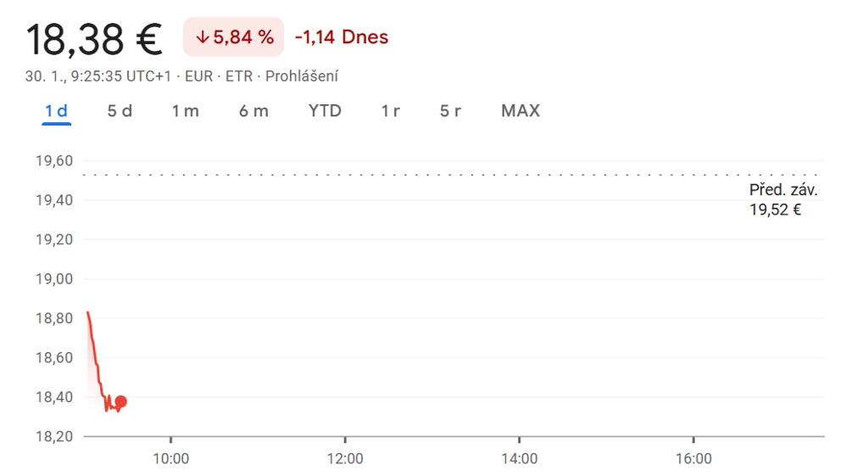Click the 16:00 time axis marker
The image size is (868, 476).
[693, 458]
